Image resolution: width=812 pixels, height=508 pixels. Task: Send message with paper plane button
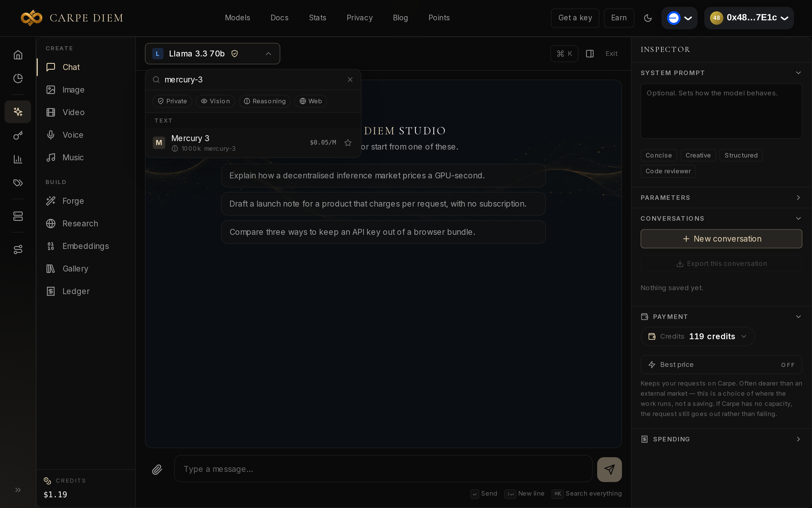609,469
